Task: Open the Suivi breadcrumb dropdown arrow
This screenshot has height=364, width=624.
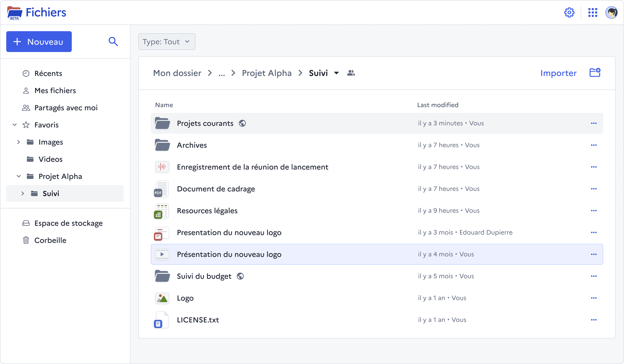Action: tap(336, 73)
